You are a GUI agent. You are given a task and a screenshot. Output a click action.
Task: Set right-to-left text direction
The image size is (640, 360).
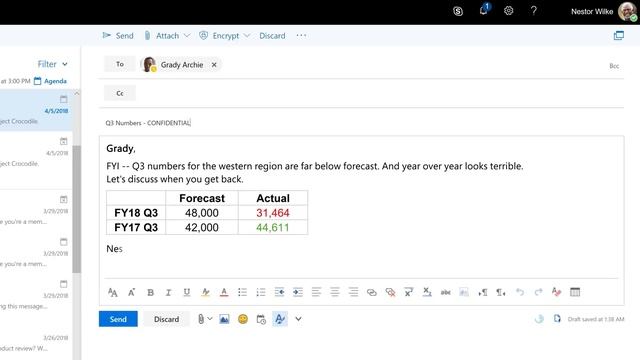[501, 292]
